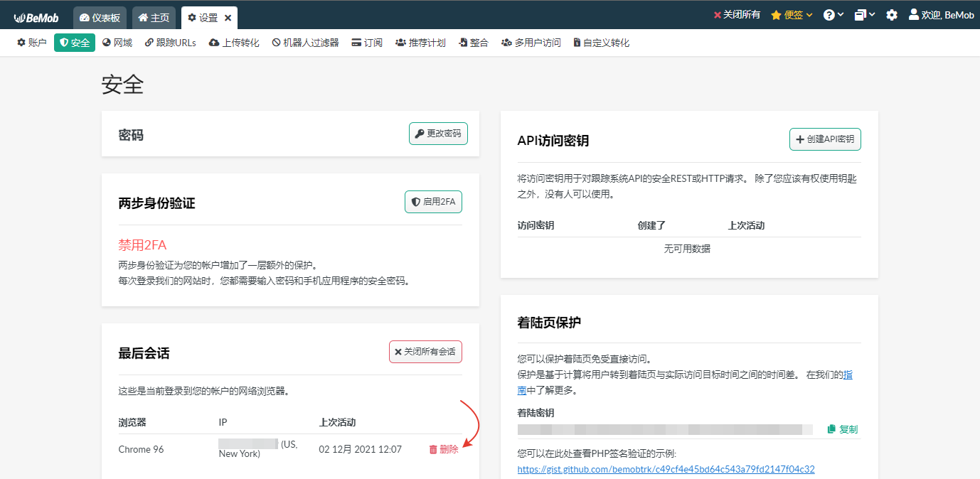Open the help question mark dropdown
The height and width of the screenshot is (479, 980).
[x=833, y=15]
